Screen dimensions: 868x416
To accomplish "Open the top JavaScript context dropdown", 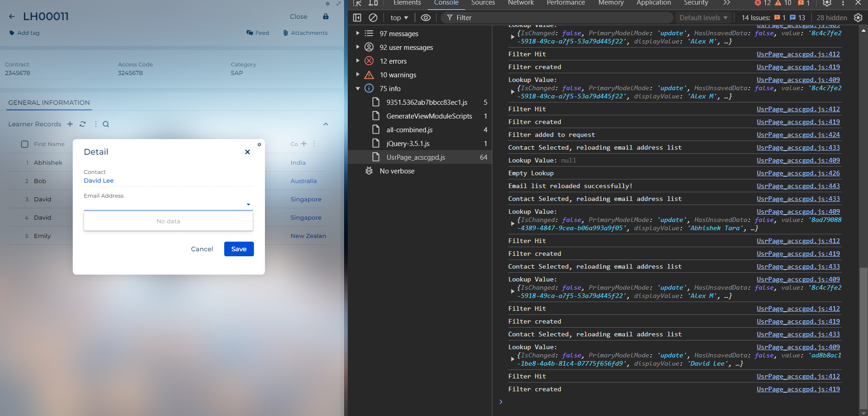I will 399,18.
